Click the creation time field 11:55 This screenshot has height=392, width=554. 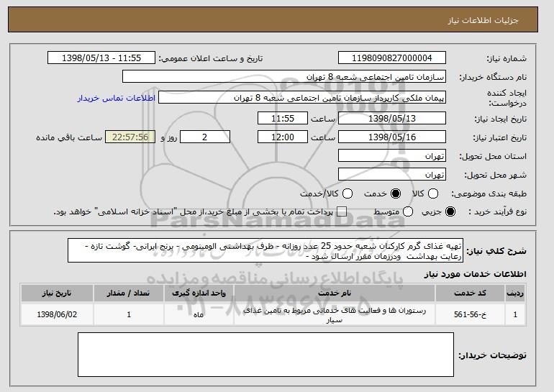click(x=283, y=118)
